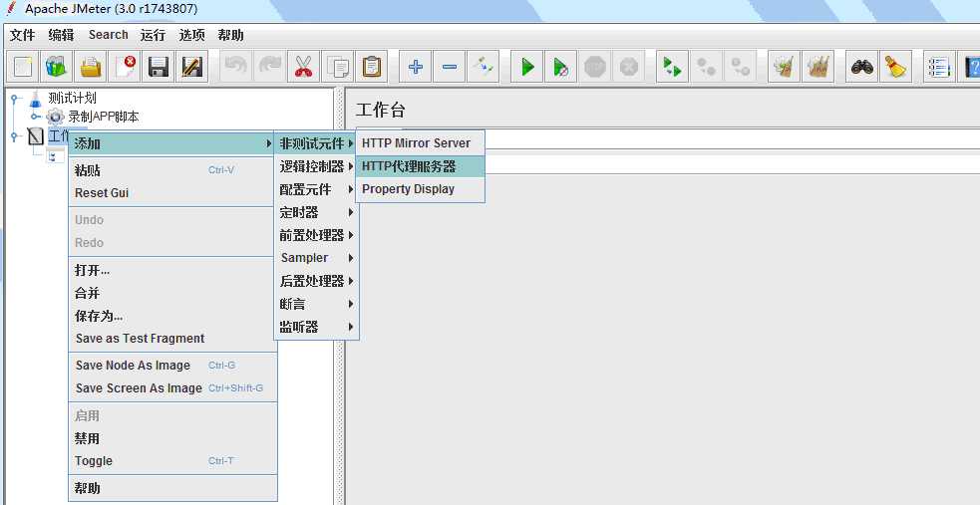
Task: Open the 编辑 menu
Action: tap(61, 35)
